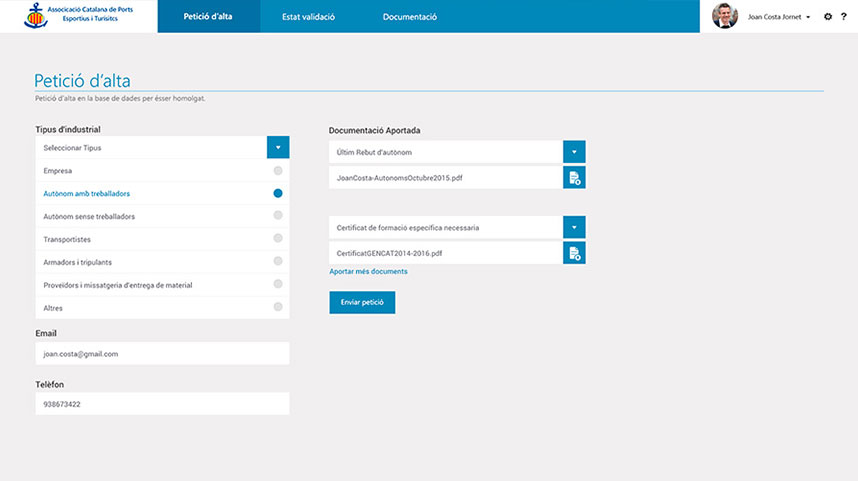Viewport: 858px width, 481px height.
Task: Choose Armadors i tripulants option
Action: click(x=278, y=262)
